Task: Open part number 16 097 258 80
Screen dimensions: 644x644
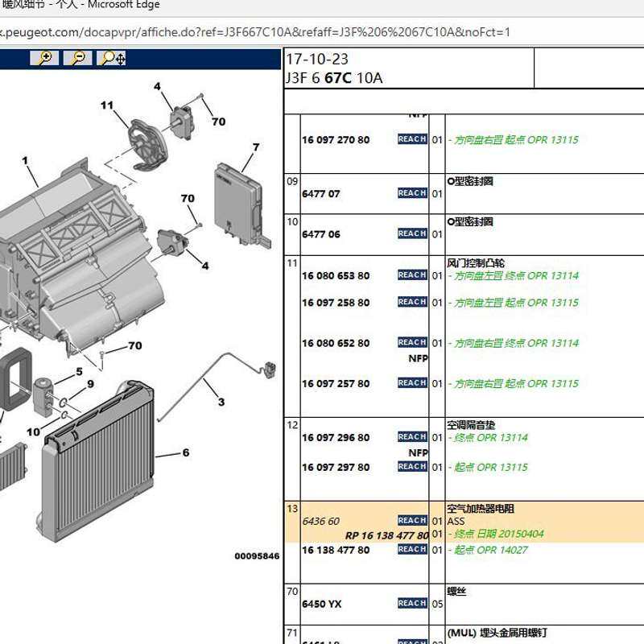Action: [x=336, y=303]
